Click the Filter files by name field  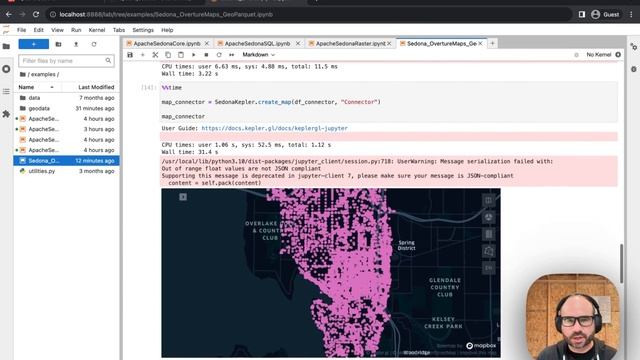click(x=66, y=61)
